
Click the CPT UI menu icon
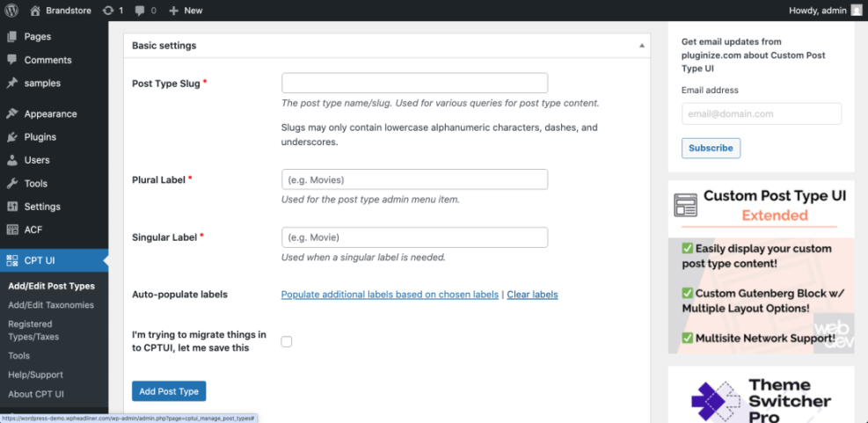11,261
